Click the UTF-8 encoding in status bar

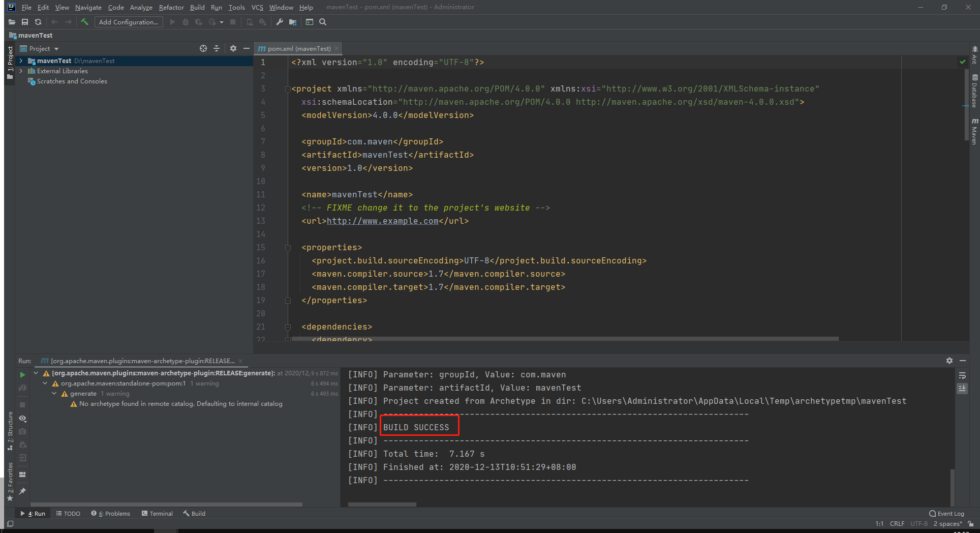coord(918,524)
